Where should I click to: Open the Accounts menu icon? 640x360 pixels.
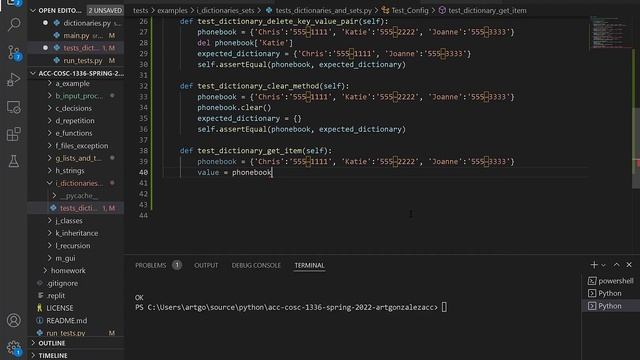(x=14, y=320)
